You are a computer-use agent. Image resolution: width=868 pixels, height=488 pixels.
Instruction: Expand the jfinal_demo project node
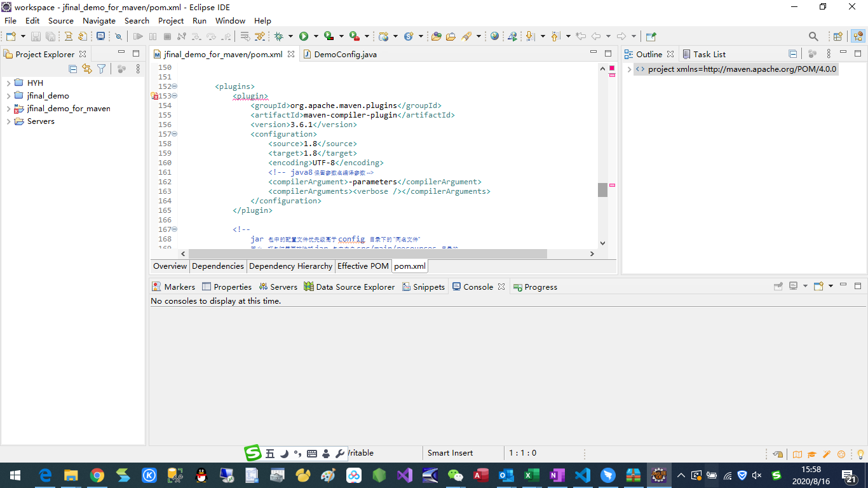tap(8, 96)
